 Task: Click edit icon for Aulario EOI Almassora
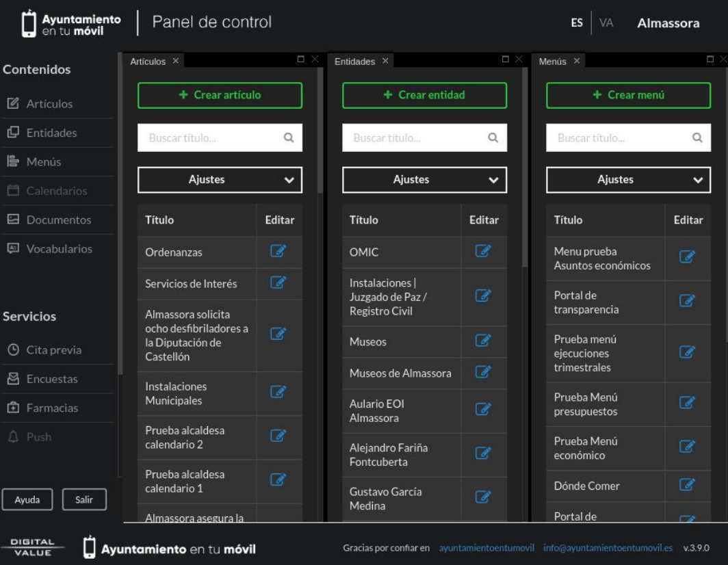click(482, 409)
